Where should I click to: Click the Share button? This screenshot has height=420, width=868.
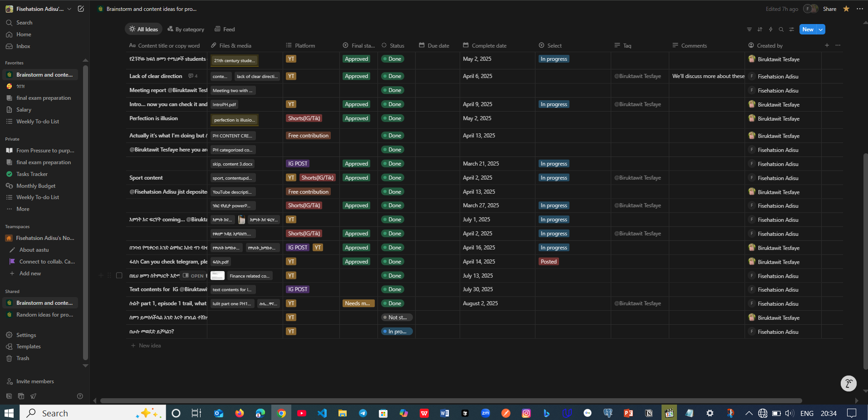(829, 9)
